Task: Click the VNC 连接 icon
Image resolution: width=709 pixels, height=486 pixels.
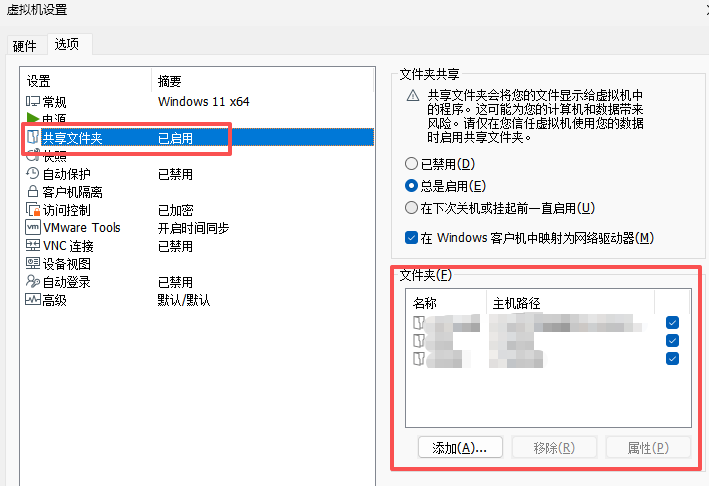Action: (x=33, y=245)
